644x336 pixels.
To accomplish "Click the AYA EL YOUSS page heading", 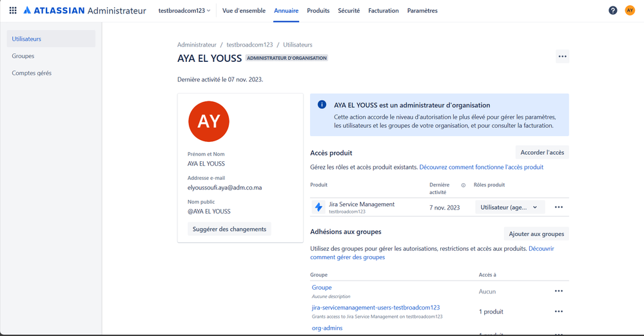I will [x=210, y=58].
